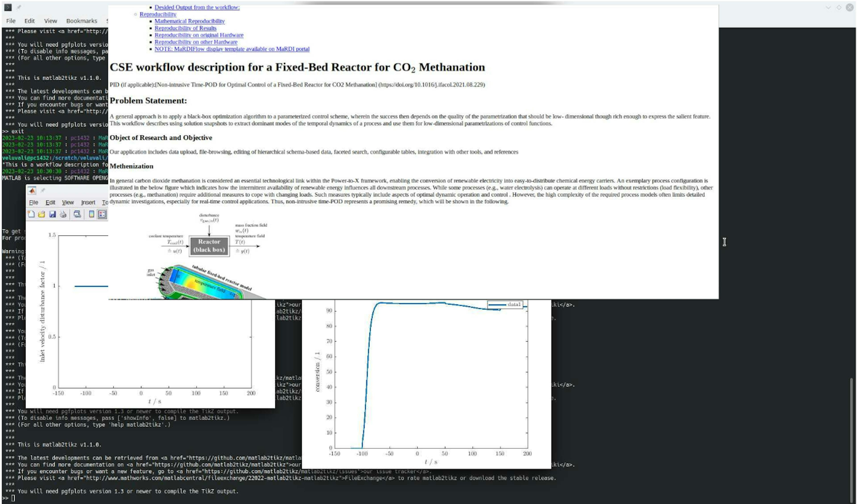The height and width of the screenshot is (504, 857).
Task: Follow the Reproducibility link
Action: [x=158, y=14]
